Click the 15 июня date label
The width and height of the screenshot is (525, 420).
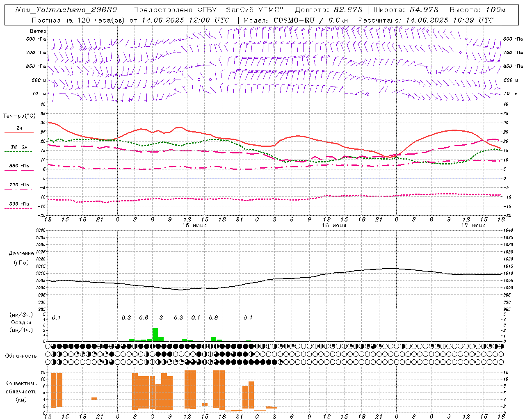[195, 226]
